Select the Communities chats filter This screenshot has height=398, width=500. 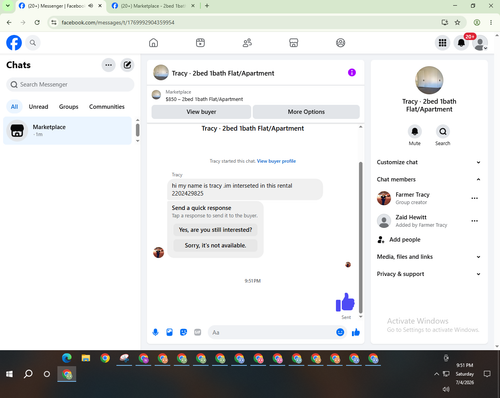click(107, 107)
